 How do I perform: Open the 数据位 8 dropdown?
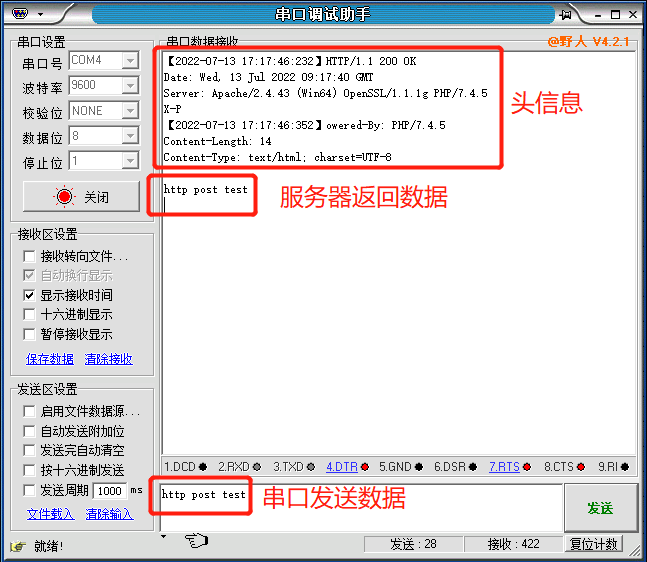click(x=130, y=135)
